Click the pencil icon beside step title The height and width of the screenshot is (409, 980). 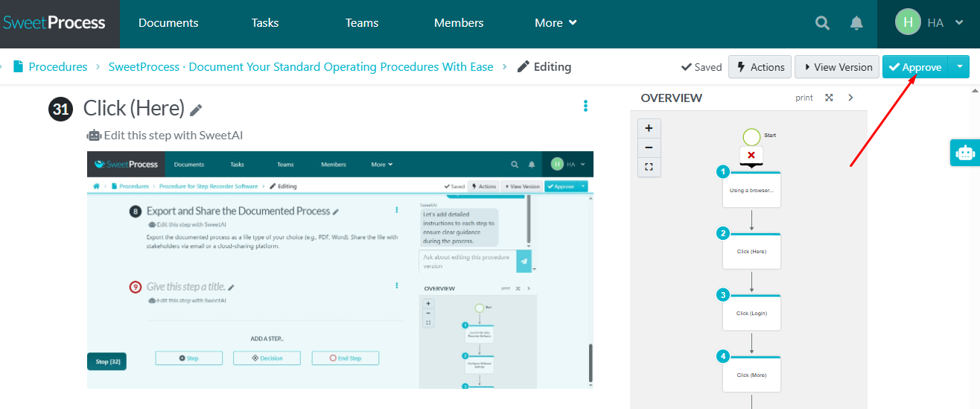coord(196,110)
